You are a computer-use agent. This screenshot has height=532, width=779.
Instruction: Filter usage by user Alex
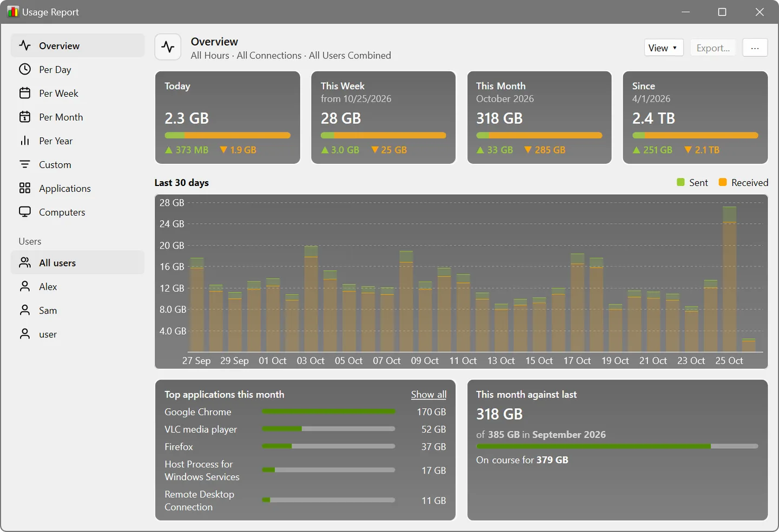point(77,287)
